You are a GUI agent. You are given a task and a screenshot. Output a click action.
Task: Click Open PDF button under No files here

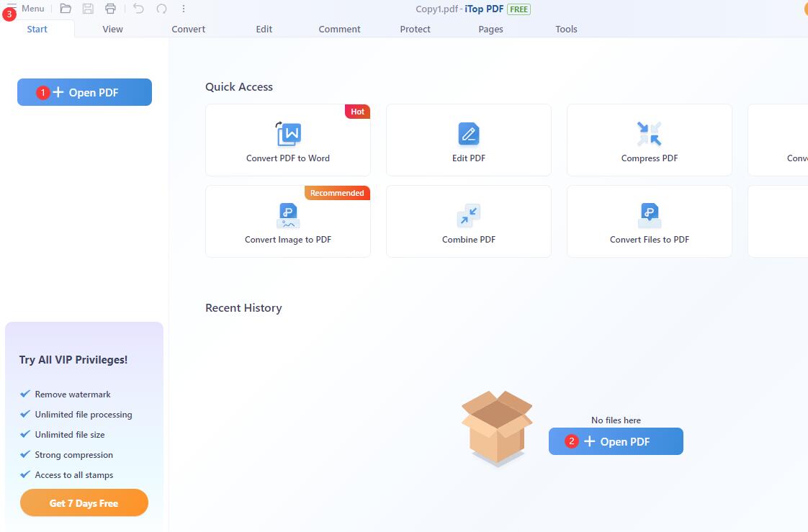(x=616, y=441)
